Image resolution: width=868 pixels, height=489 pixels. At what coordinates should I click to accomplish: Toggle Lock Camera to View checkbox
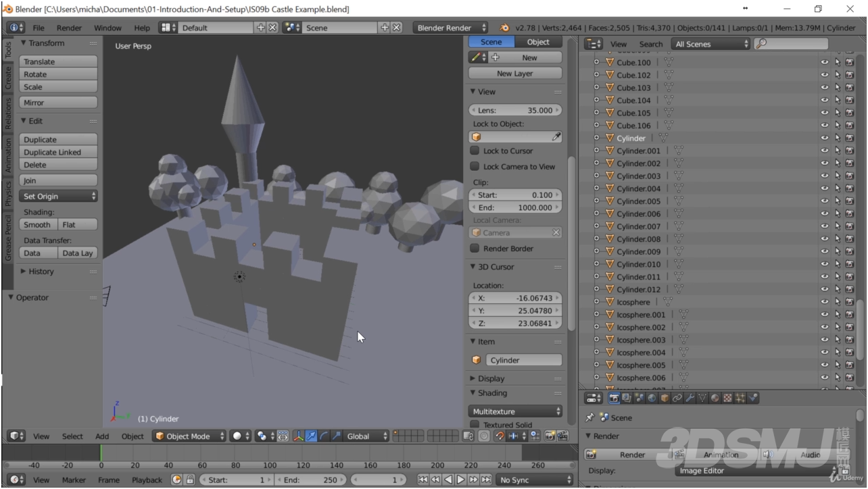point(475,166)
